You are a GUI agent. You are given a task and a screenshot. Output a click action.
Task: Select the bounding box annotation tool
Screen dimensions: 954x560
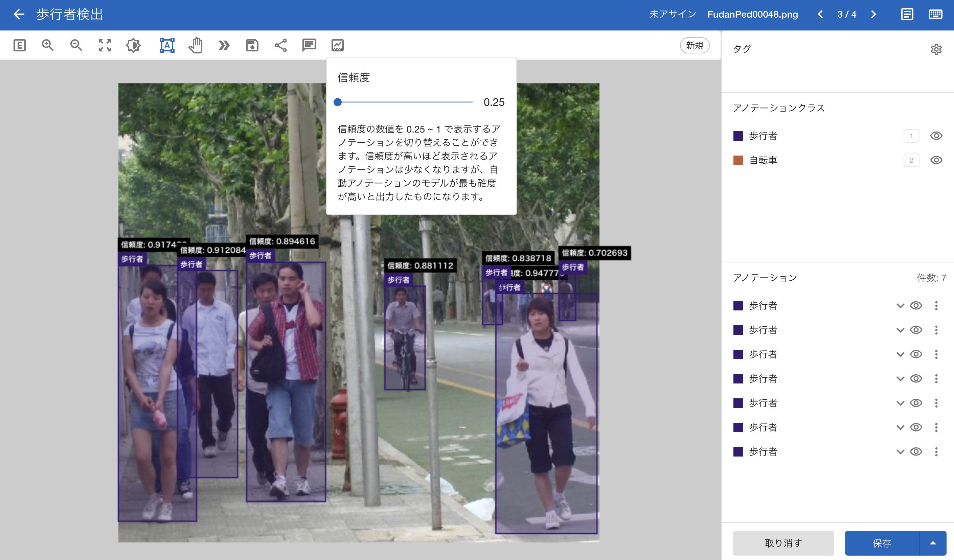tap(167, 45)
